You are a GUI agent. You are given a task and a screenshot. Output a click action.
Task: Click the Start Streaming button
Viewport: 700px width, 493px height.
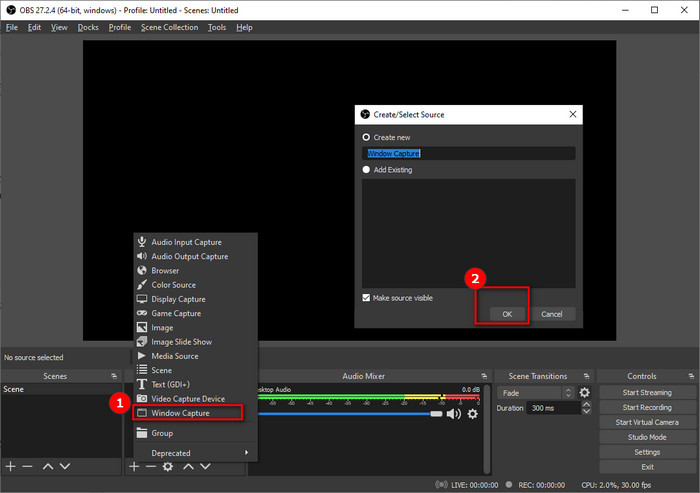[647, 392]
